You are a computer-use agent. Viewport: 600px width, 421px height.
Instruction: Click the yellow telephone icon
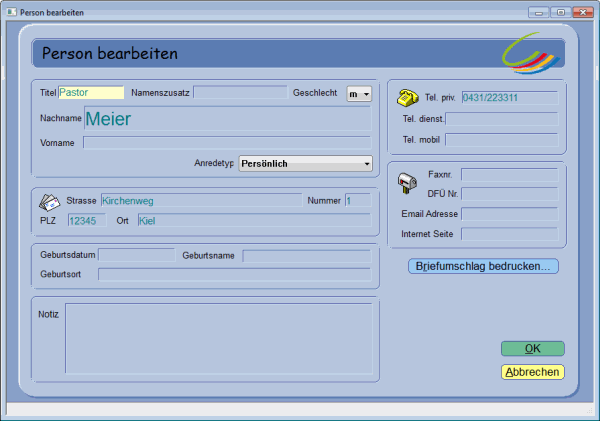click(x=408, y=98)
